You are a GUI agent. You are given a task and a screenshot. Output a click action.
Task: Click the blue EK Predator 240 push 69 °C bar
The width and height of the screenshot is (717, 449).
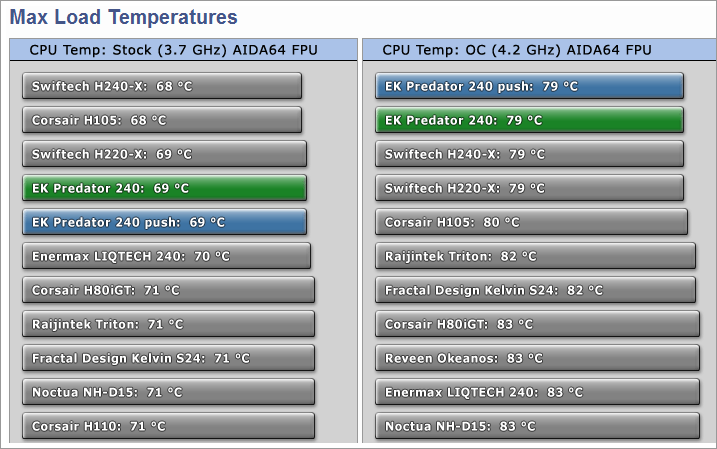pos(164,222)
